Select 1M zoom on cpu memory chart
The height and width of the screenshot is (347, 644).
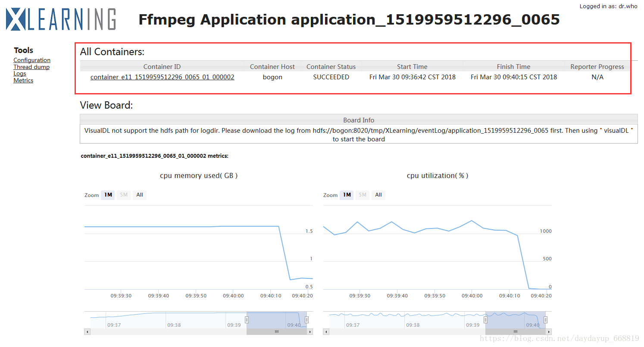108,195
